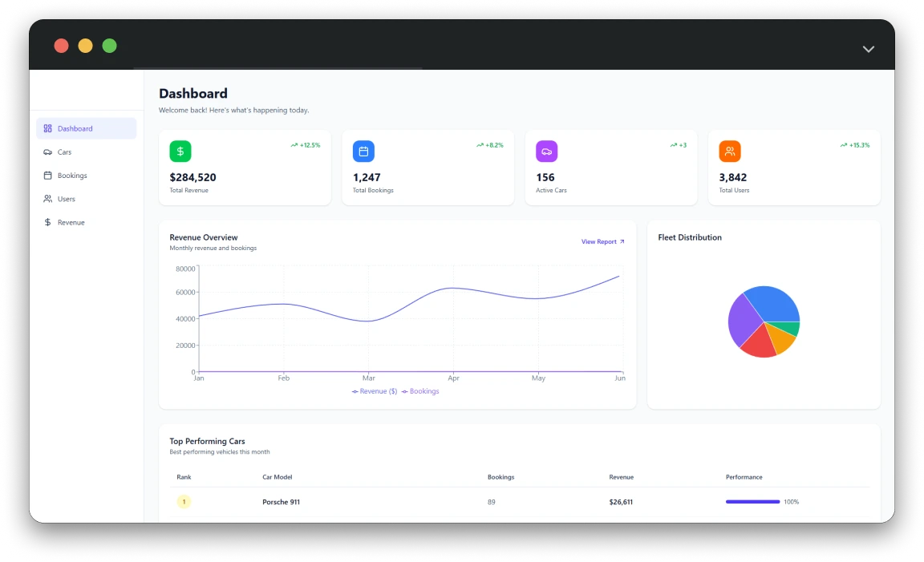Image resolution: width=924 pixels, height=562 pixels.
Task: Click the rank 1 badge
Action: [184, 502]
